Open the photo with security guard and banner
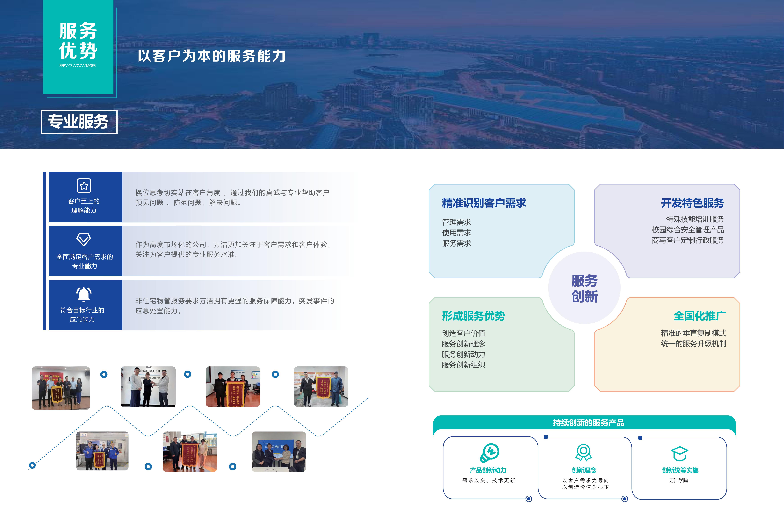 coord(233,387)
